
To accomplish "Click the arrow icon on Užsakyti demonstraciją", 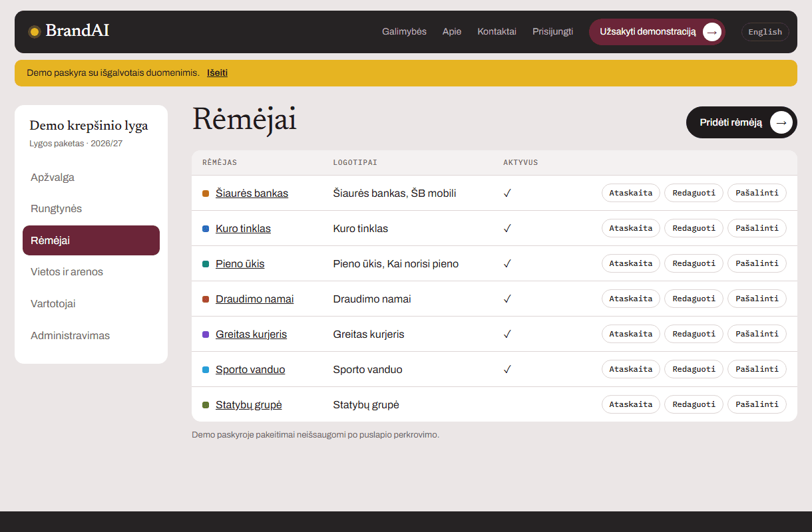I will click(712, 32).
